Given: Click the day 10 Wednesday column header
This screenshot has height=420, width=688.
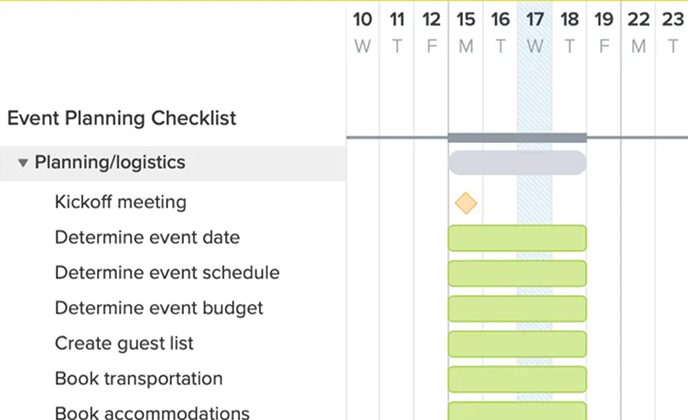Looking at the screenshot, I should [x=363, y=31].
